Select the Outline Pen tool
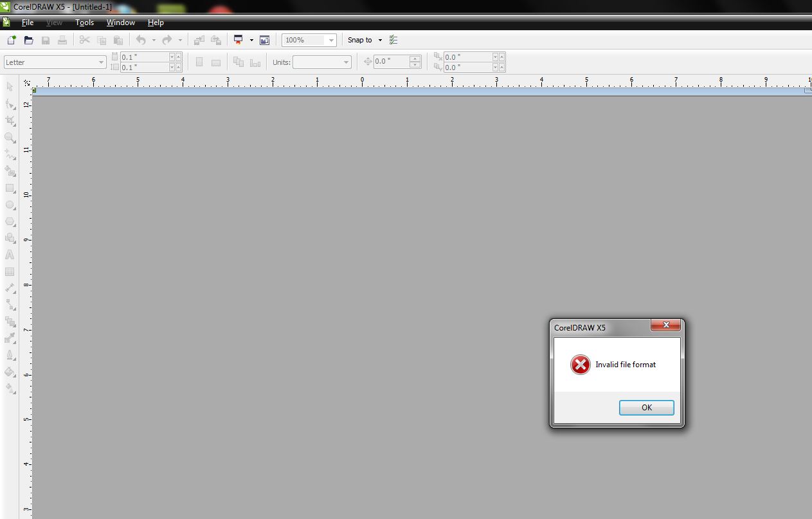The height and width of the screenshot is (519, 812). pyautogui.click(x=10, y=355)
